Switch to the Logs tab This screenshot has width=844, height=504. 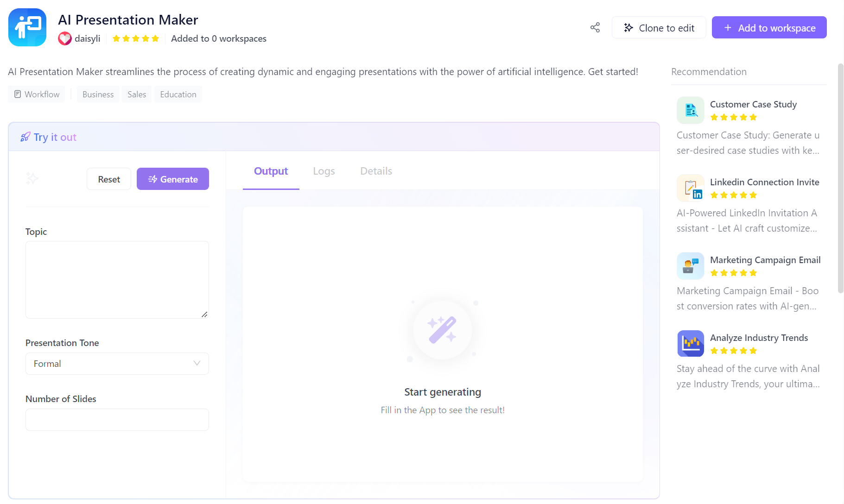324,171
